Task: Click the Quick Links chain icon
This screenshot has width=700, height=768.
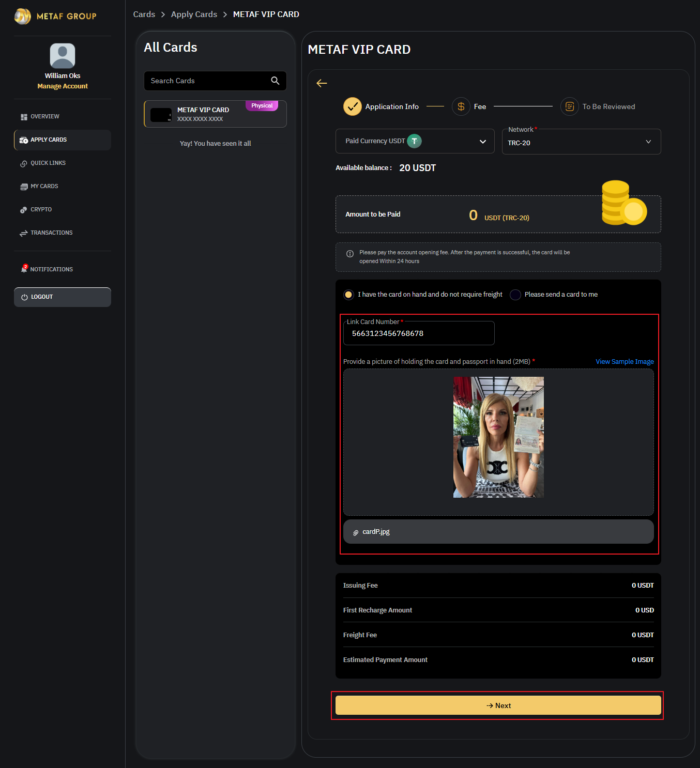Action: coord(24,163)
